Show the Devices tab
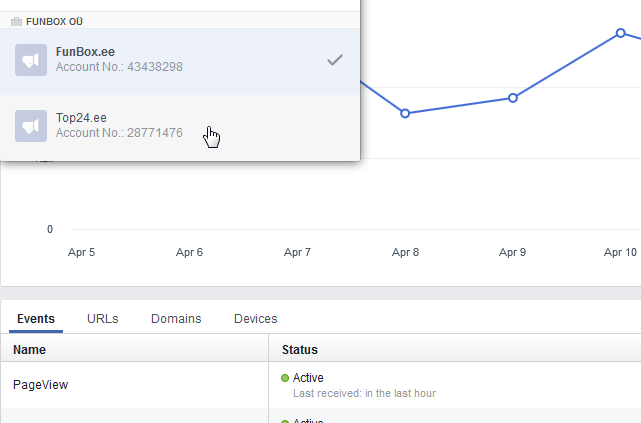The image size is (641, 423). click(x=255, y=319)
